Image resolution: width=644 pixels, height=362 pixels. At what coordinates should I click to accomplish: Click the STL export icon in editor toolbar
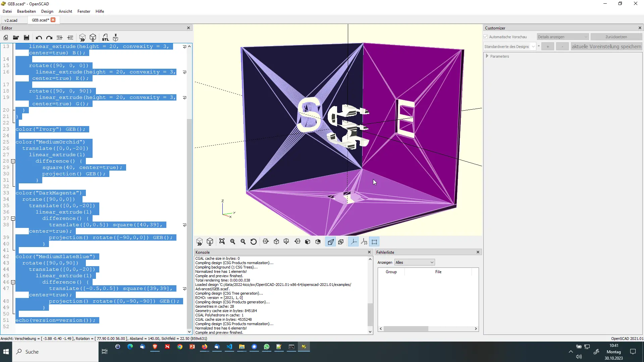point(105,38)
